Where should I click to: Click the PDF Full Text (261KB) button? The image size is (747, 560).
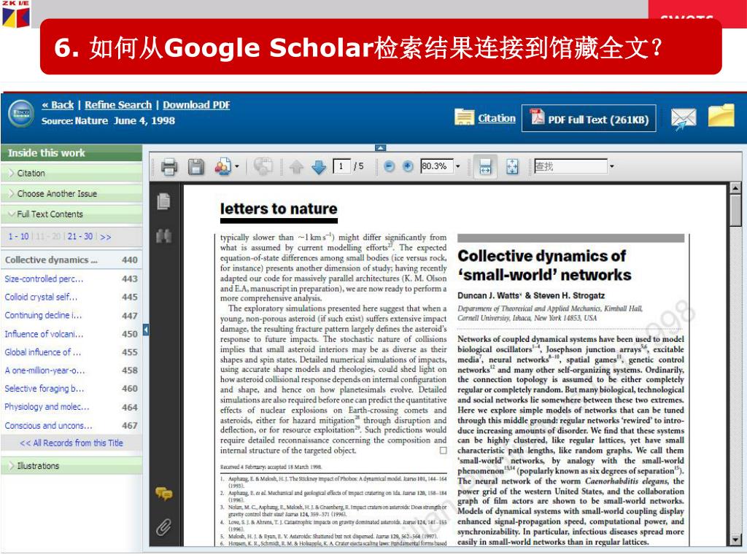589,118
